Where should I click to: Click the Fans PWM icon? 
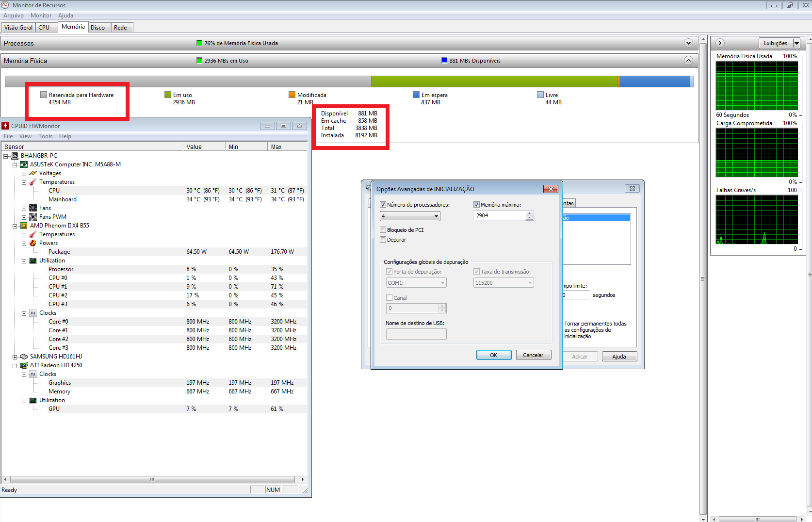pos(33,217)
